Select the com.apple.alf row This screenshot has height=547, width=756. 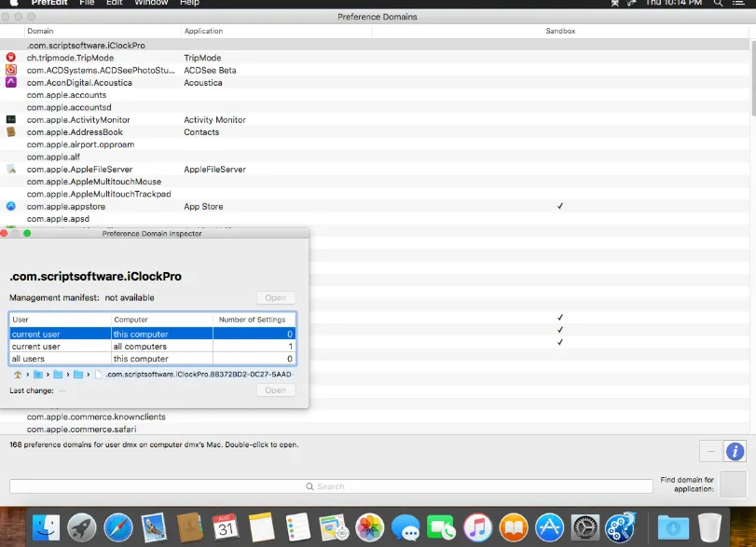(375, 157)
